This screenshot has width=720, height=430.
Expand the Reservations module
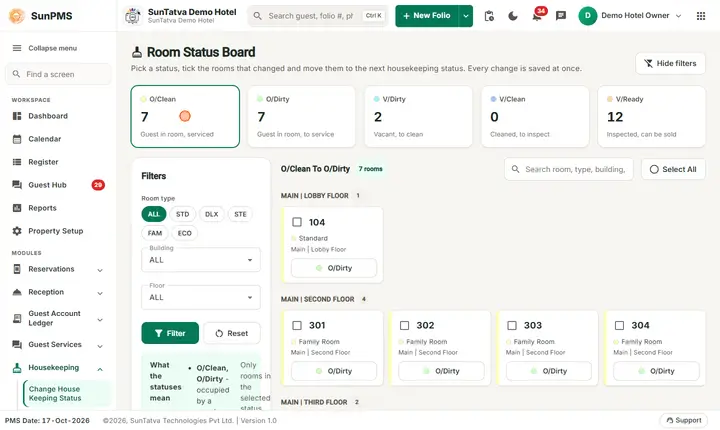pyautogui.click(x=100, y=270)
